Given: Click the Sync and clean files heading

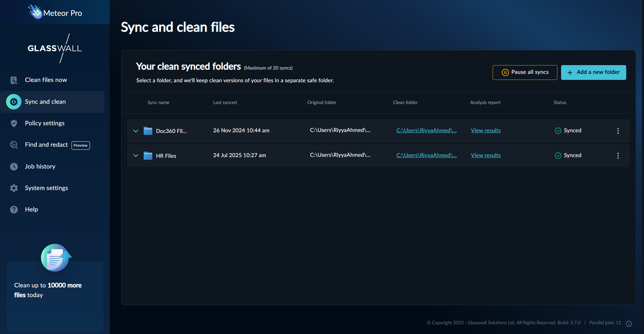Looking at the screenshot, I should (x=178, y=27).
